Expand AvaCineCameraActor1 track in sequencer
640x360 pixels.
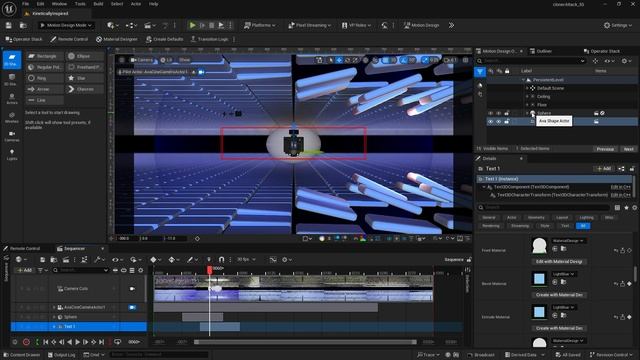click(x=54, y=307)
